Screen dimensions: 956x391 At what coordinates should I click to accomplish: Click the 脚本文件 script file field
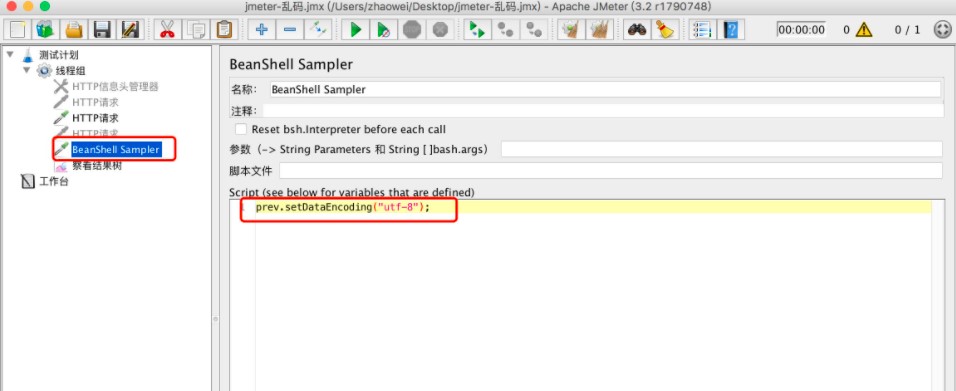[611, 171]
